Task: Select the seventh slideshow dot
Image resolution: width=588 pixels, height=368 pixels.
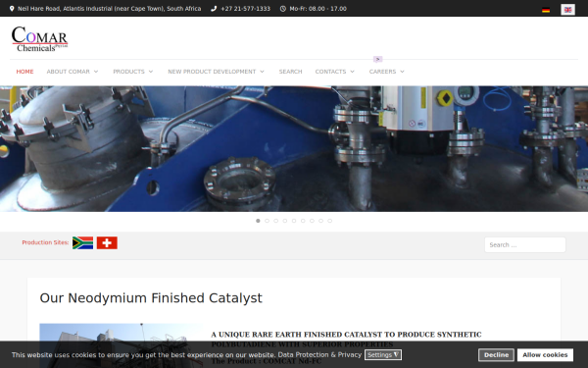Action: coord(312,221)
